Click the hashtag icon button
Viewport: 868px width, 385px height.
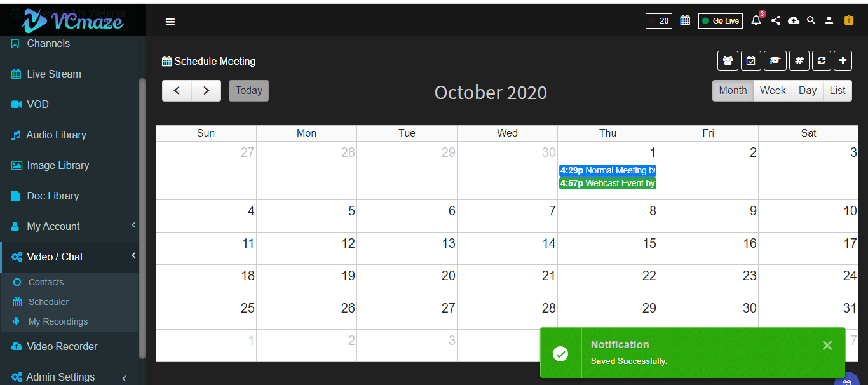click(x=799, y=60)
